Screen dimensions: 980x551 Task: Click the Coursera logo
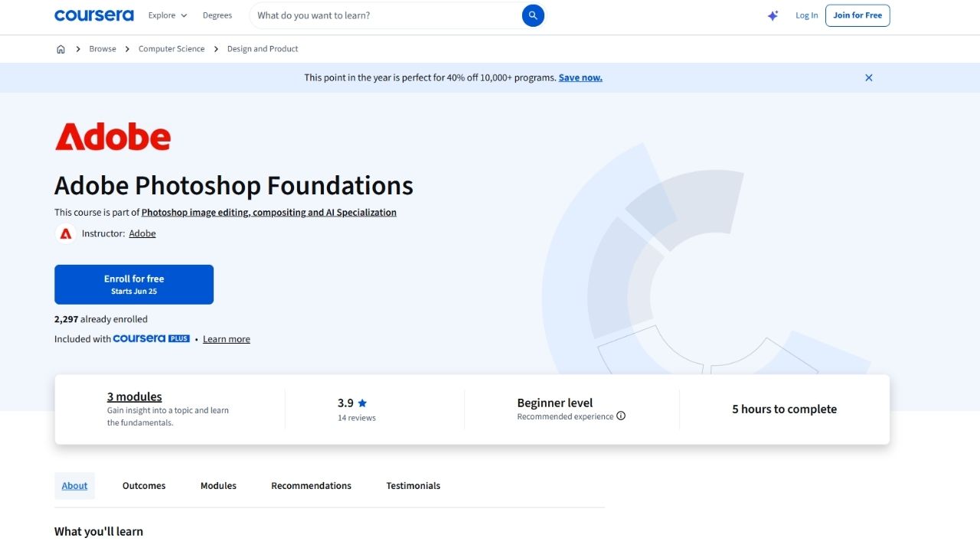pyautogui.click(x=93, y=15)
